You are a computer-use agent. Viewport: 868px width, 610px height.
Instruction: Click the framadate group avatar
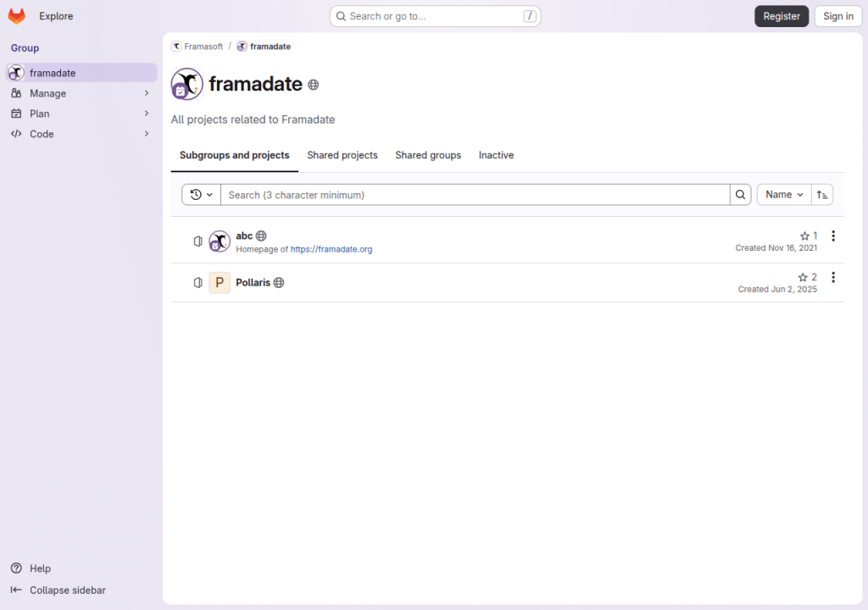pos(187,84)
